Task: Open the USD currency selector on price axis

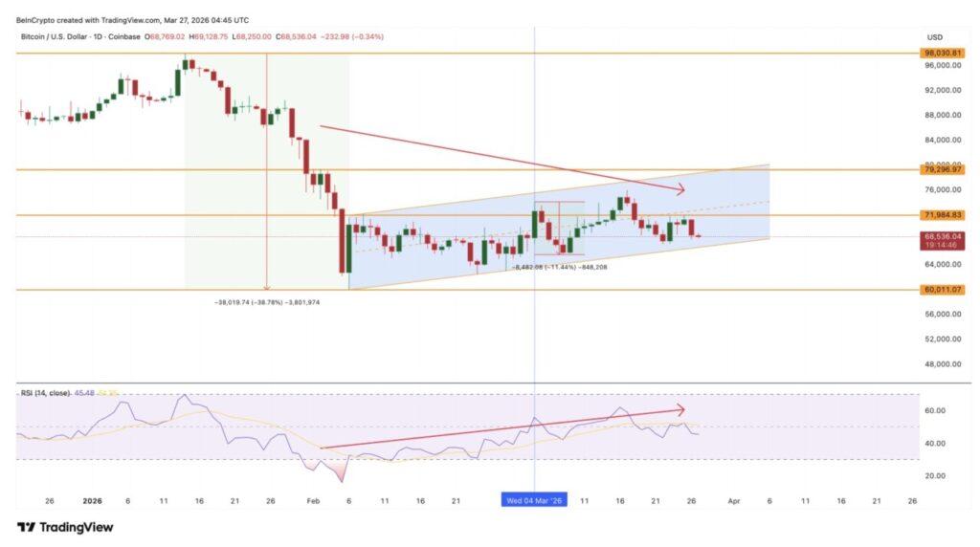Action: [x=935, y=37]
